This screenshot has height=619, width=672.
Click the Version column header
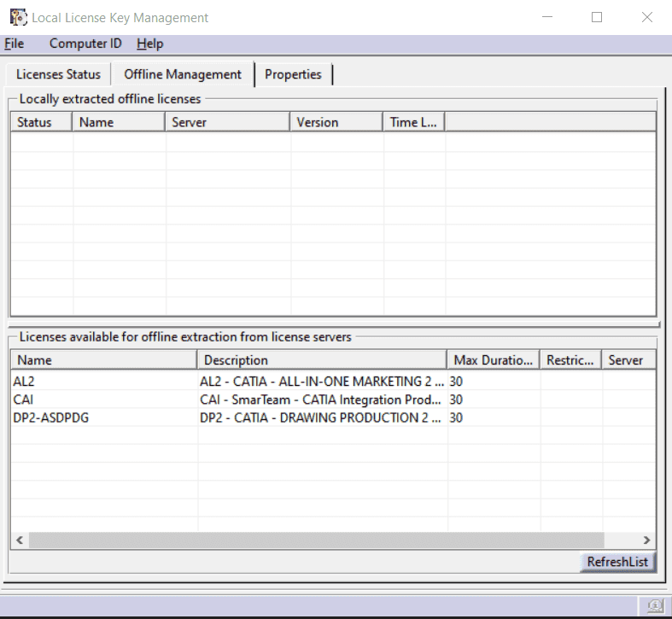click(336, 122)
